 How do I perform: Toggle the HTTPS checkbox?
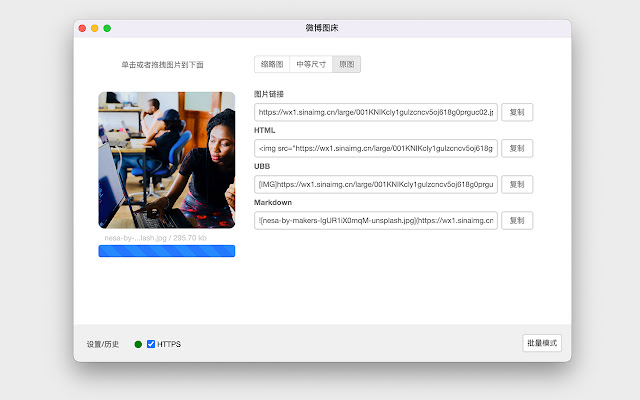coord(151,344)
